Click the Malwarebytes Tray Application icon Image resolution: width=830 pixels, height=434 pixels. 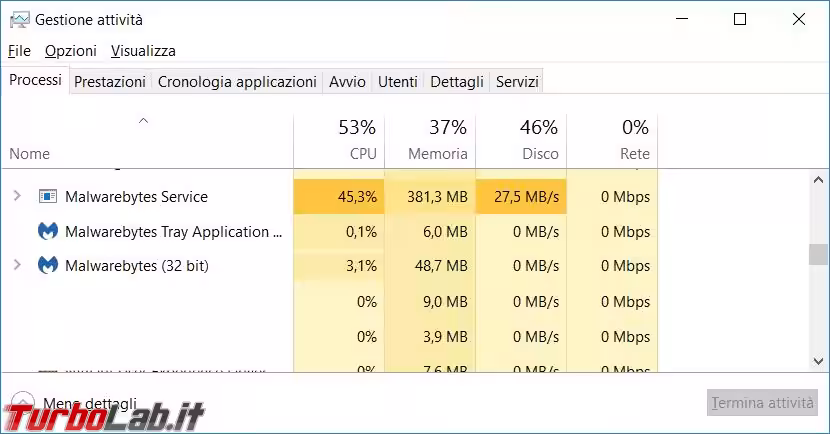click(47, 232)
